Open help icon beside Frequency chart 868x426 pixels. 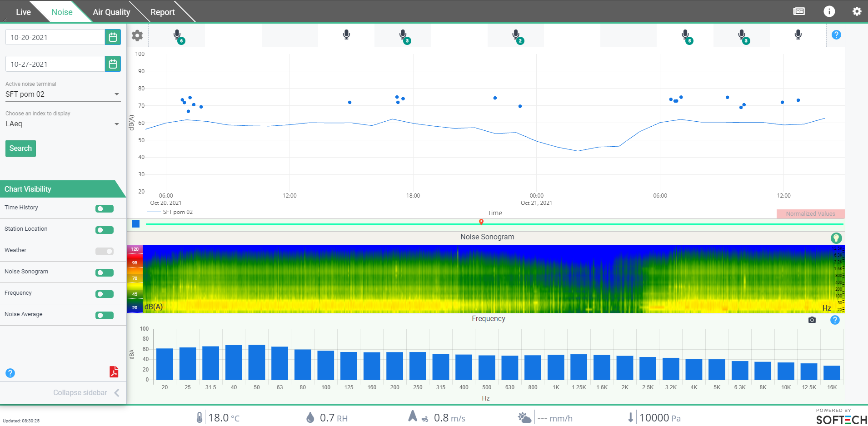(835, 320)
